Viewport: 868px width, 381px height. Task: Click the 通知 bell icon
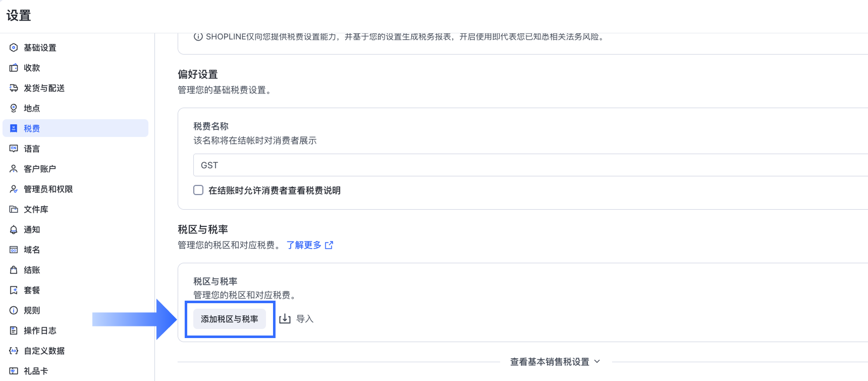point(14,229)
